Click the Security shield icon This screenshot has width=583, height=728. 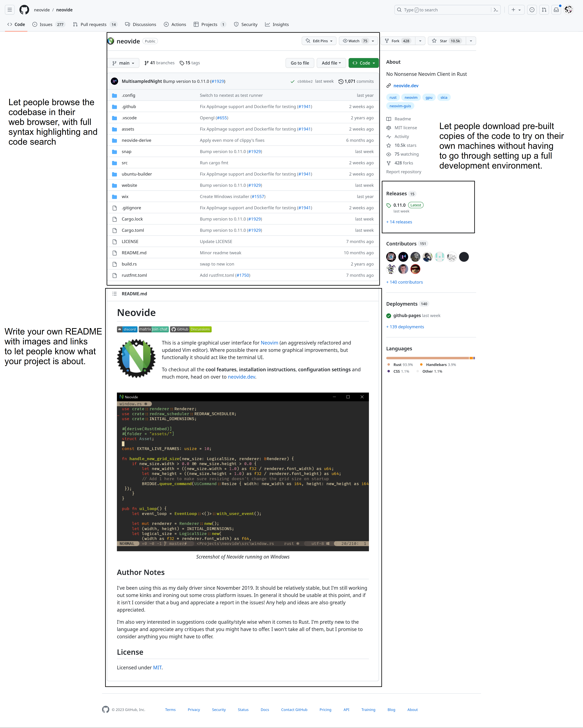pos(236,24)
